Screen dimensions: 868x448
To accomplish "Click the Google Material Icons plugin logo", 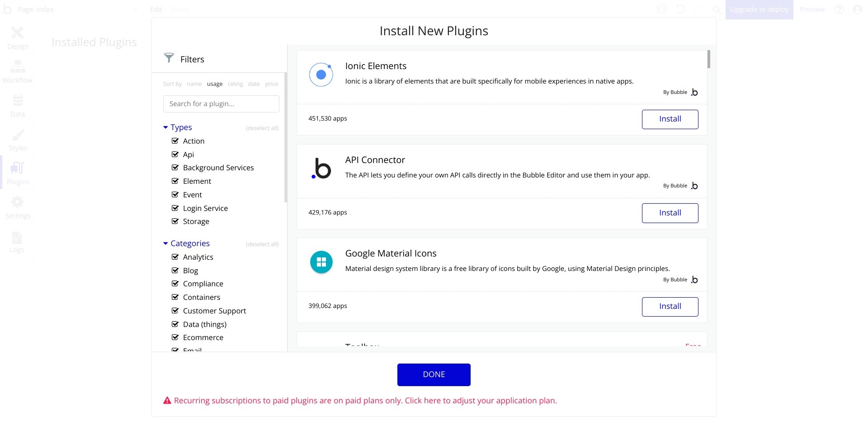I will pos(321,262).
